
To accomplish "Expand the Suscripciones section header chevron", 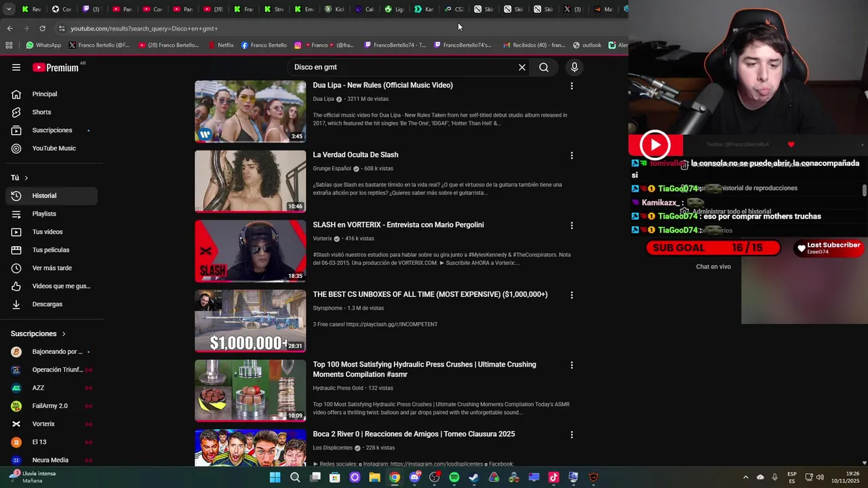I will 64,333.
